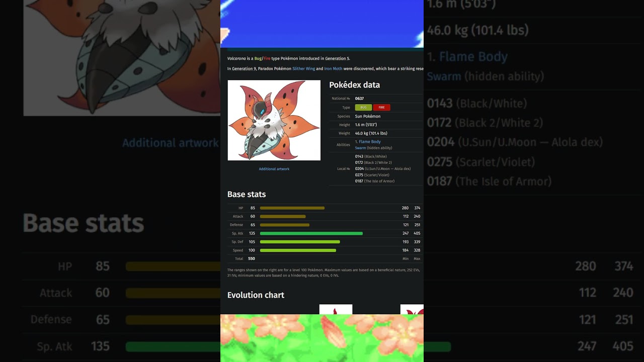Click the Speed max value 328
644x362 pixels.
coord(417,250)
